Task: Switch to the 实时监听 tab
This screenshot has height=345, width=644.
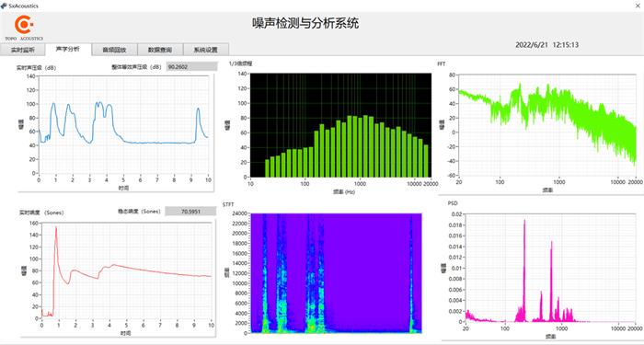Action: pyautogui.click(x=23, y=50)
